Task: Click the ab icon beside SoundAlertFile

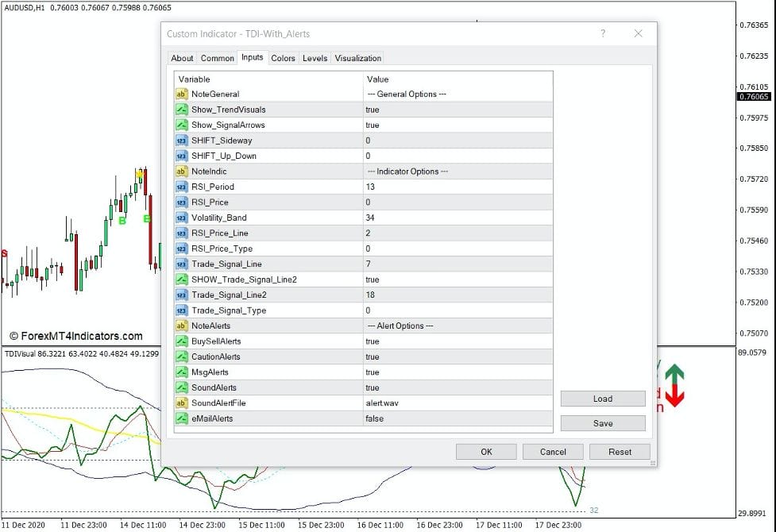Action: coord(180,403)
